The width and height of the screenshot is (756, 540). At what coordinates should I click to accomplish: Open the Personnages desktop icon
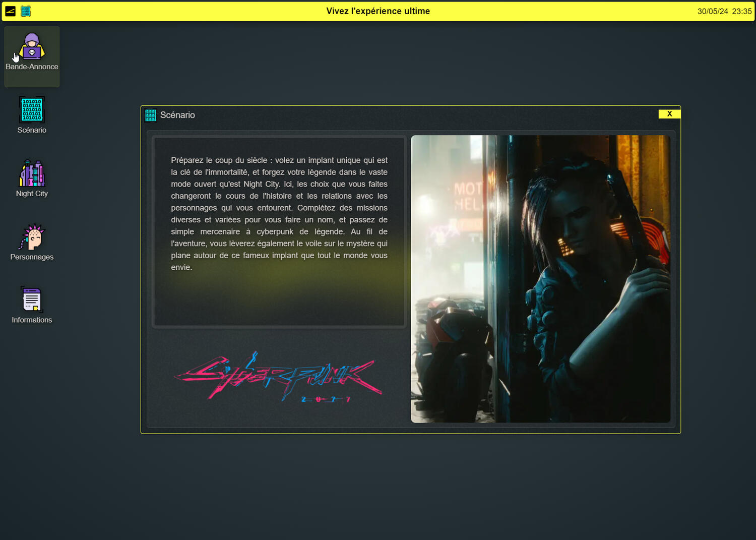click(32, 243)
